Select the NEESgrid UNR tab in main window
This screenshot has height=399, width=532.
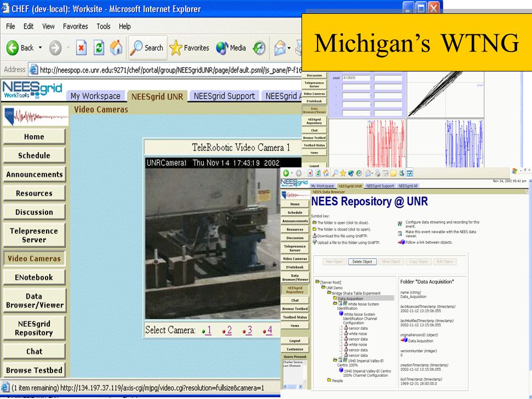pos(157,96)
